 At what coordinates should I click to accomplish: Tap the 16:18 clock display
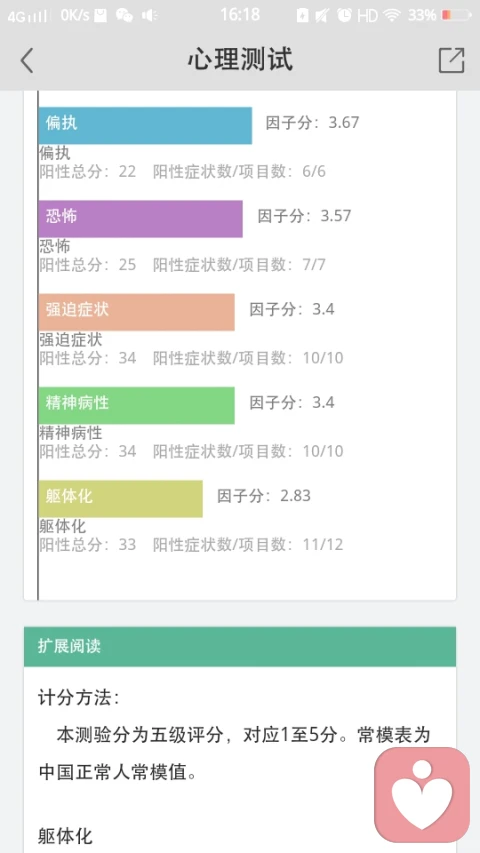pos(240,15)
